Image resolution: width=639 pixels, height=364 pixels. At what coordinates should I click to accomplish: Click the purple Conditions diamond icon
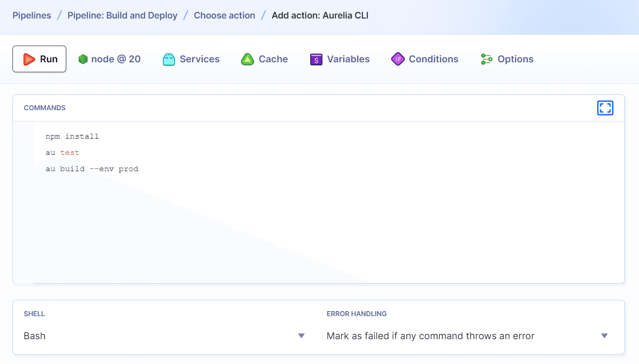tap(398, 59)
